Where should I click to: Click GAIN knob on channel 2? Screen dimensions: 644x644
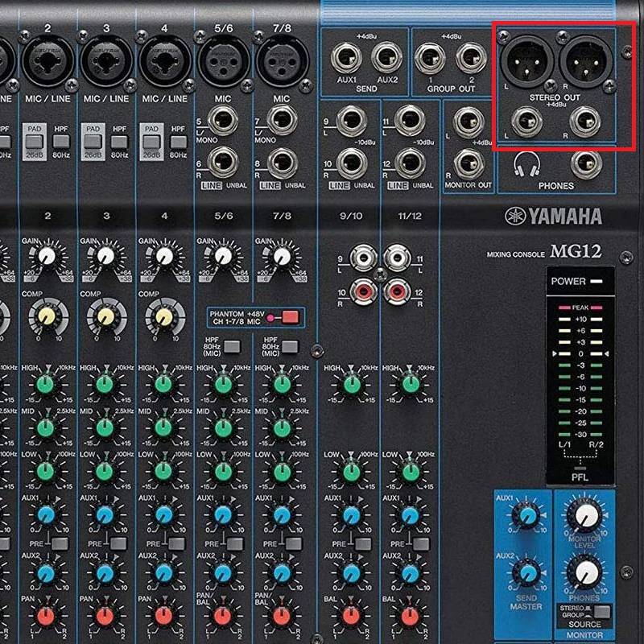47,256
